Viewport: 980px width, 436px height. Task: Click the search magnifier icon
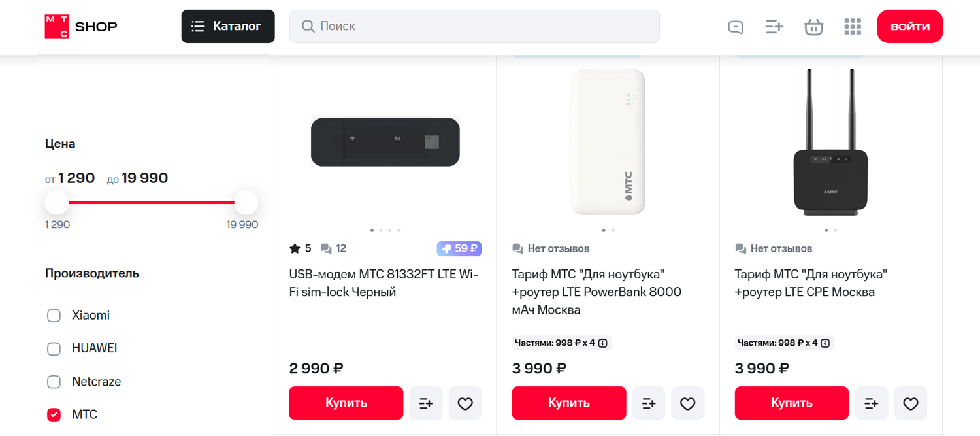308,26
